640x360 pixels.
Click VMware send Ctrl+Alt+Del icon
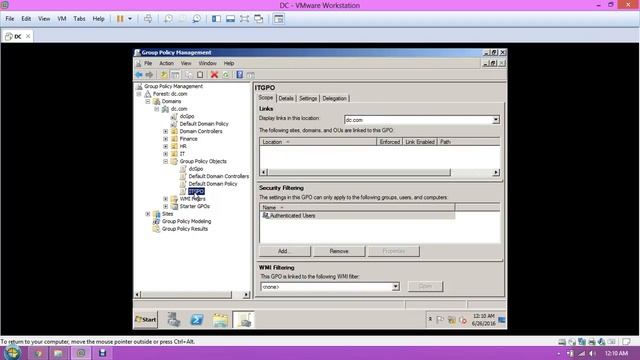[x=148, y=19]
